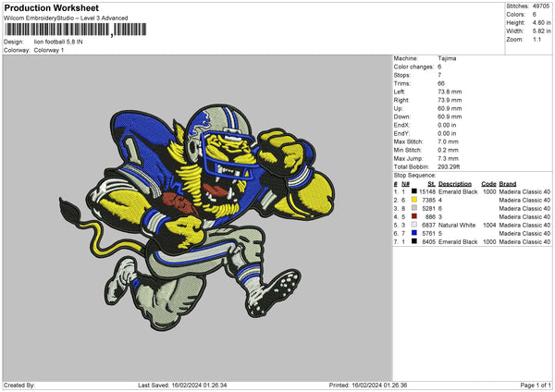The image size is (555, 392).
Task: Click the stitch count 5761 in stop 6
Action: click(x=428, y=234)
